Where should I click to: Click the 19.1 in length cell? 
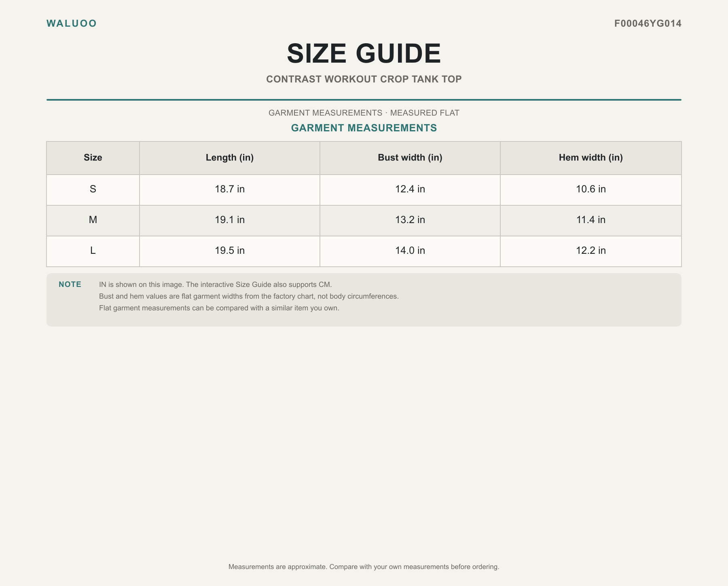tap(230, 220)
